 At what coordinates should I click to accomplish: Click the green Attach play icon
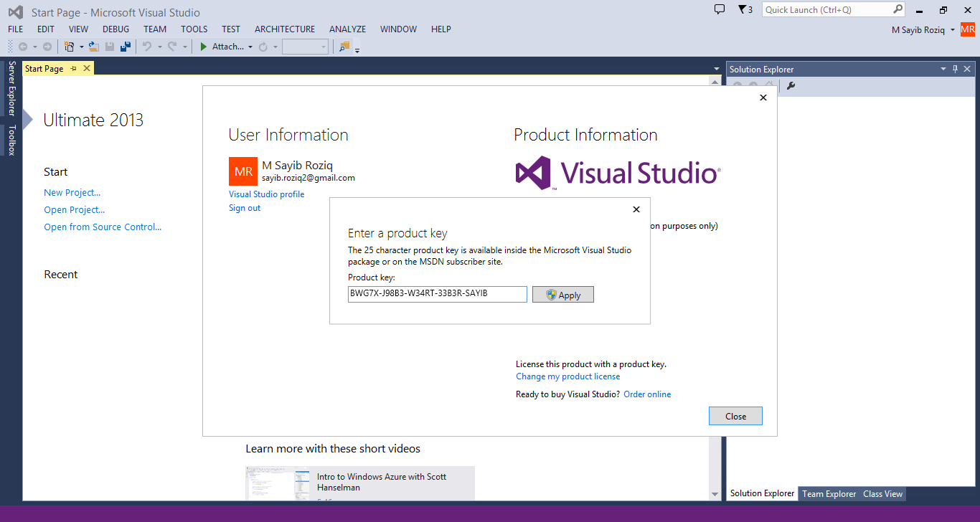(x=204, y=47)
